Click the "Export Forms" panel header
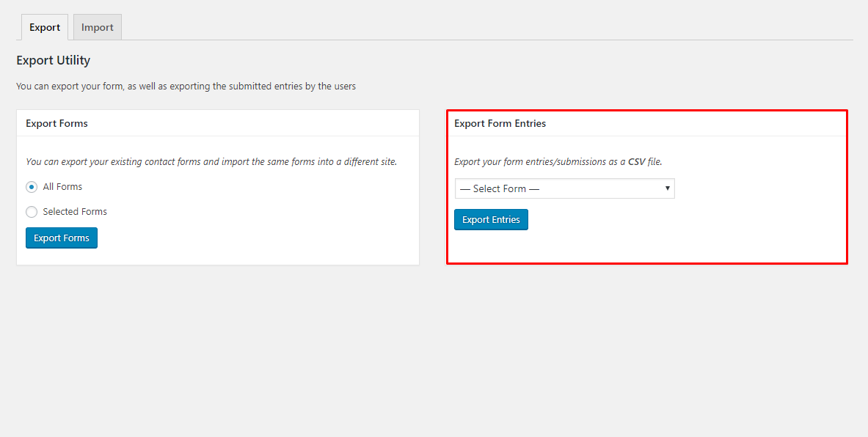This screenshot has width=868, height=437. [56, 123]
